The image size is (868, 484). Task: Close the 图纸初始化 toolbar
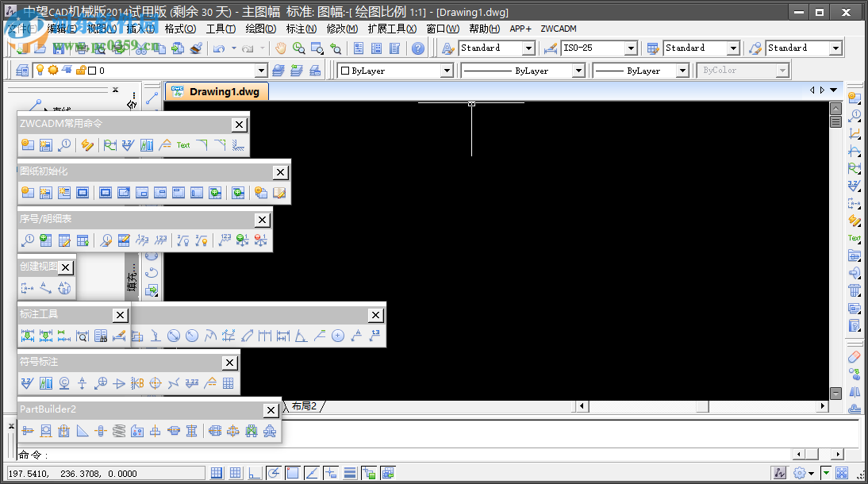pos(281,172)
